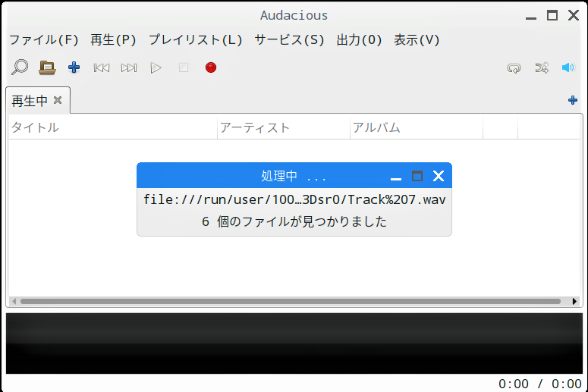This screenshot has width=588, height=392.
Task: Click the scrollbar right arrow
Action: 574,301
